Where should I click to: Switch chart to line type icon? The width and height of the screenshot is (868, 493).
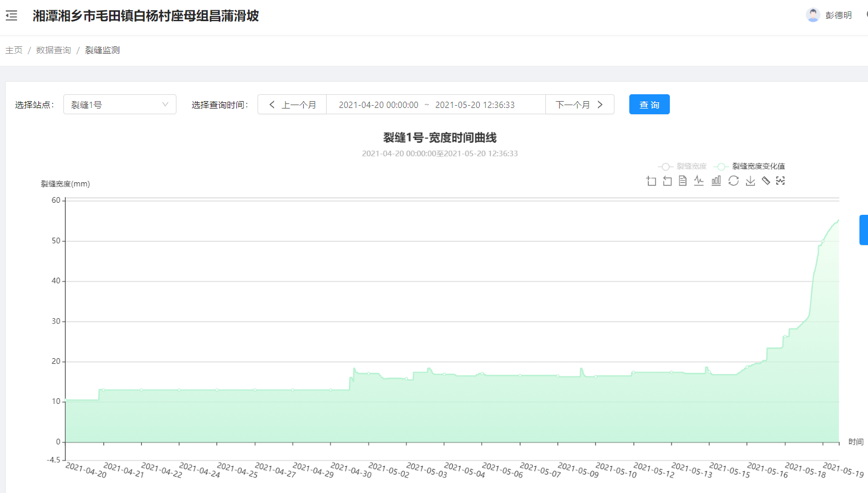699,181
